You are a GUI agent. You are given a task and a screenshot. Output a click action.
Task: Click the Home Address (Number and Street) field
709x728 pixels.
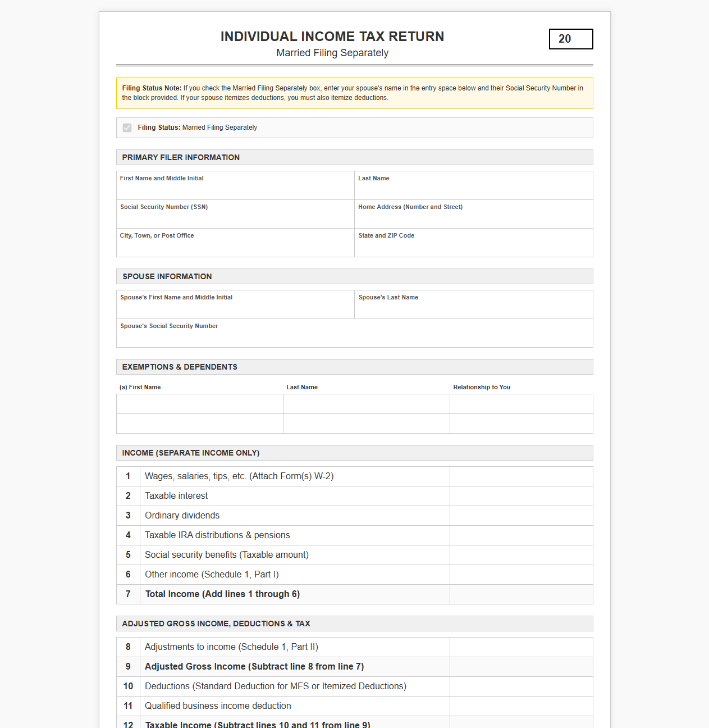474,214
